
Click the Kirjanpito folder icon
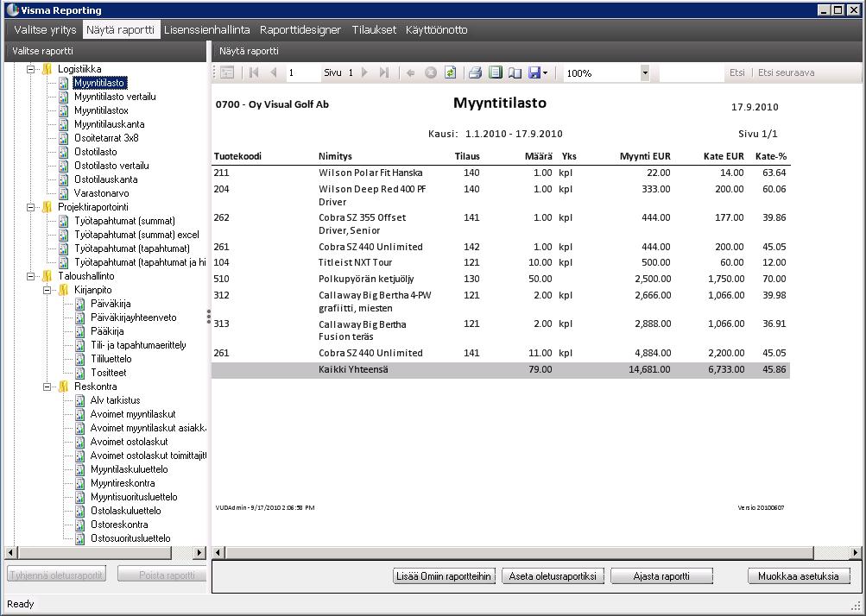coord(64,290)
